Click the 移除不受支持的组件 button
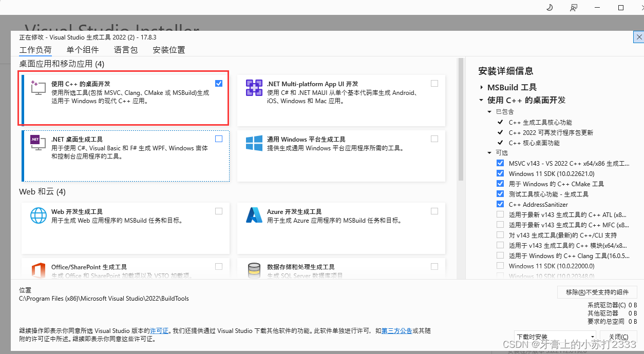The width and height of the screenshot is (644, 354). click(597, 292)
